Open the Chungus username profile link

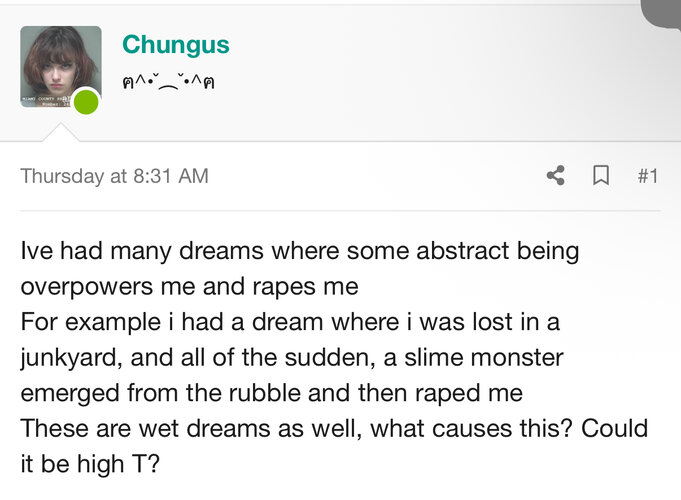[x=175, y=45]
